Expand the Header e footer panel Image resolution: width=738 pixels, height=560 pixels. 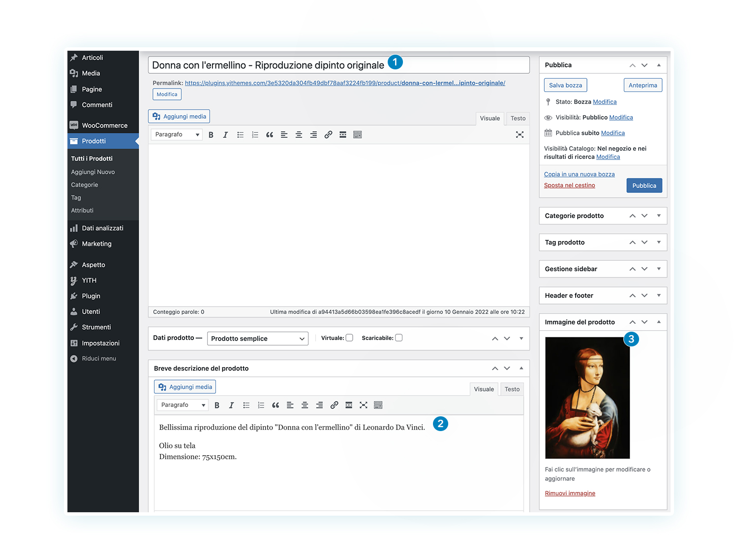(659, 296)
